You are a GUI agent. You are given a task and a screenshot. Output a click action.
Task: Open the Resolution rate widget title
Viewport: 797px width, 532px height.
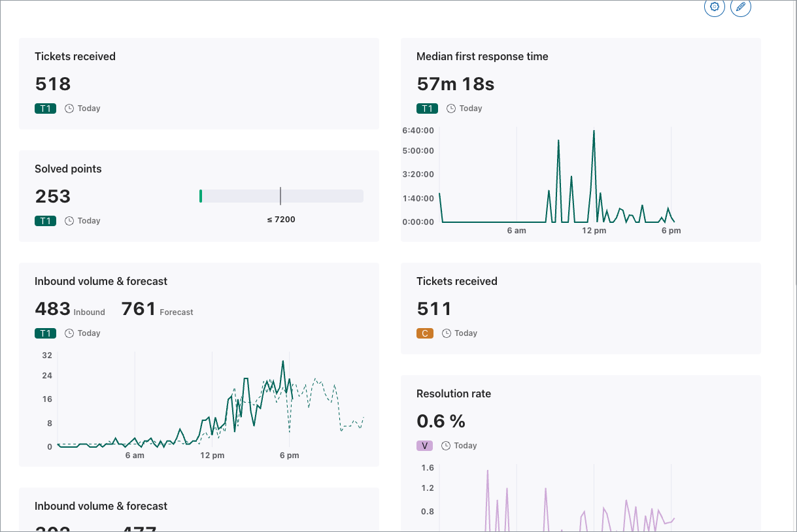453,394
